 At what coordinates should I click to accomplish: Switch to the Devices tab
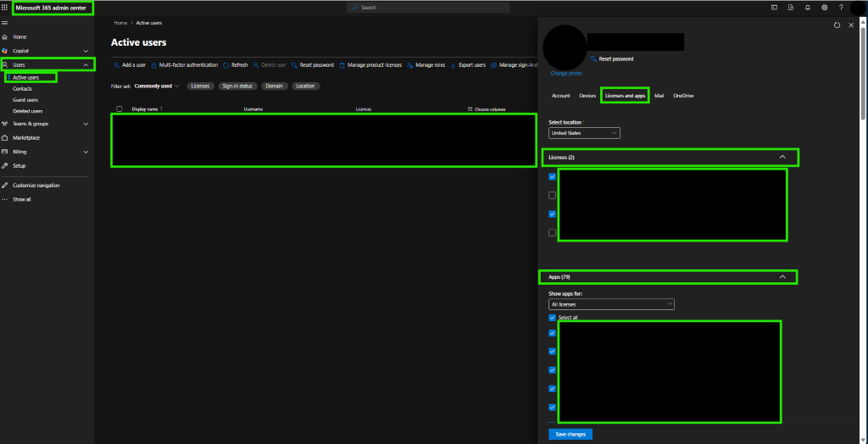coord(587,96)
